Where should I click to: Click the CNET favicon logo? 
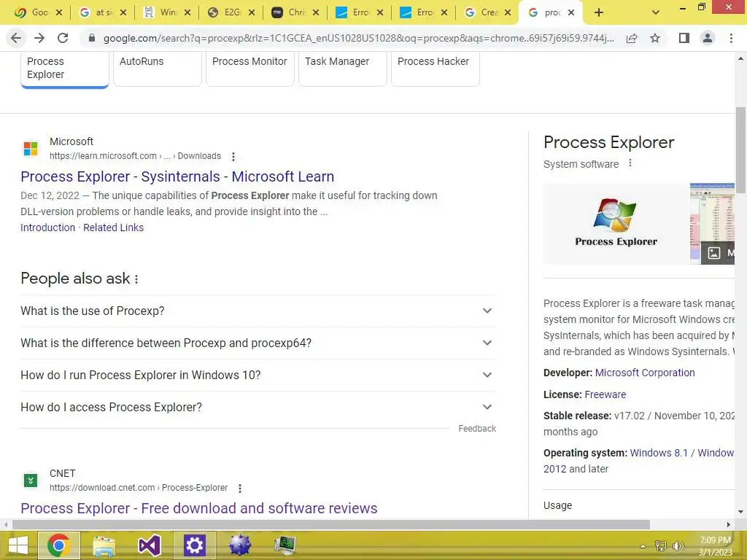coord(31,480)
